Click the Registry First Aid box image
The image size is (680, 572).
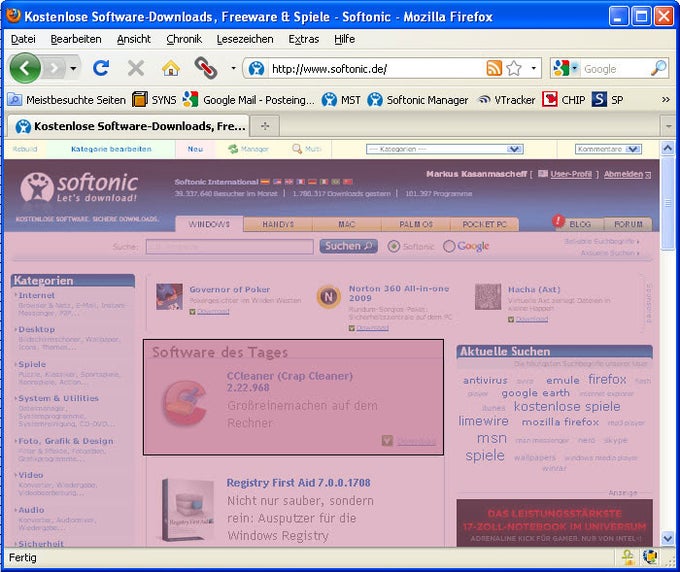188,510
